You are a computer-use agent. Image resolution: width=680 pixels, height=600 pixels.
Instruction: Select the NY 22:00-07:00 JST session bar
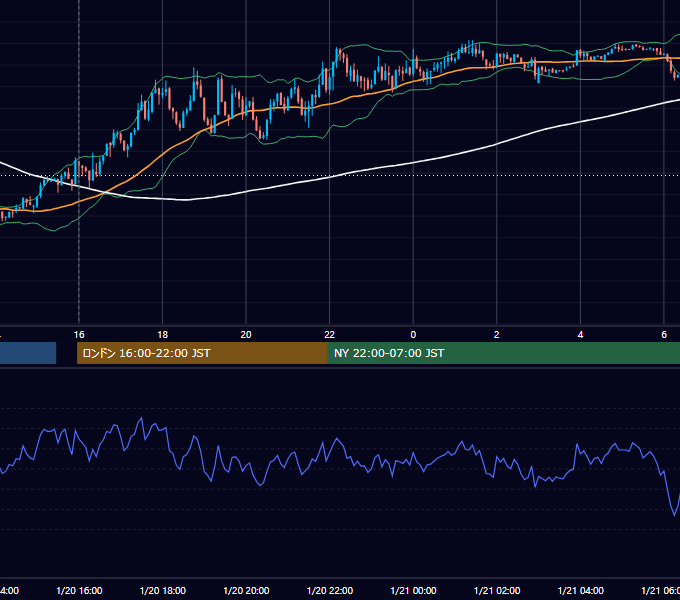pyautogui.click(x=503, y=353)
